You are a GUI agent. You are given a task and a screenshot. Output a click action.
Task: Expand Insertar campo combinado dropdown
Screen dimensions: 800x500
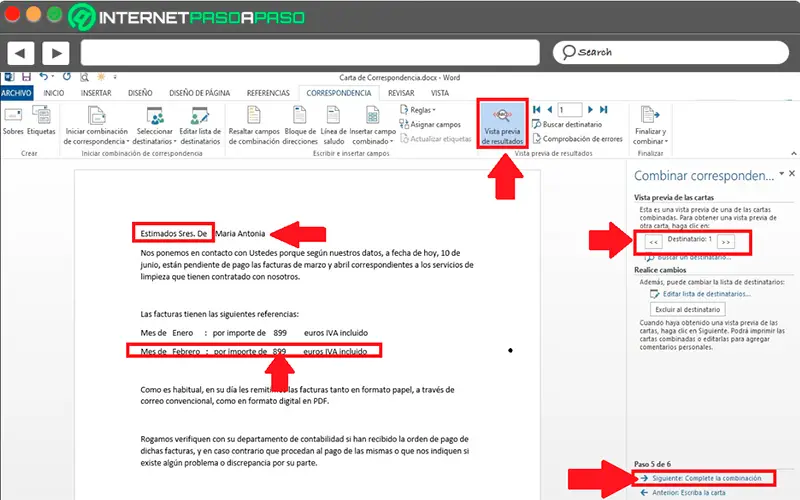(372, 126)
